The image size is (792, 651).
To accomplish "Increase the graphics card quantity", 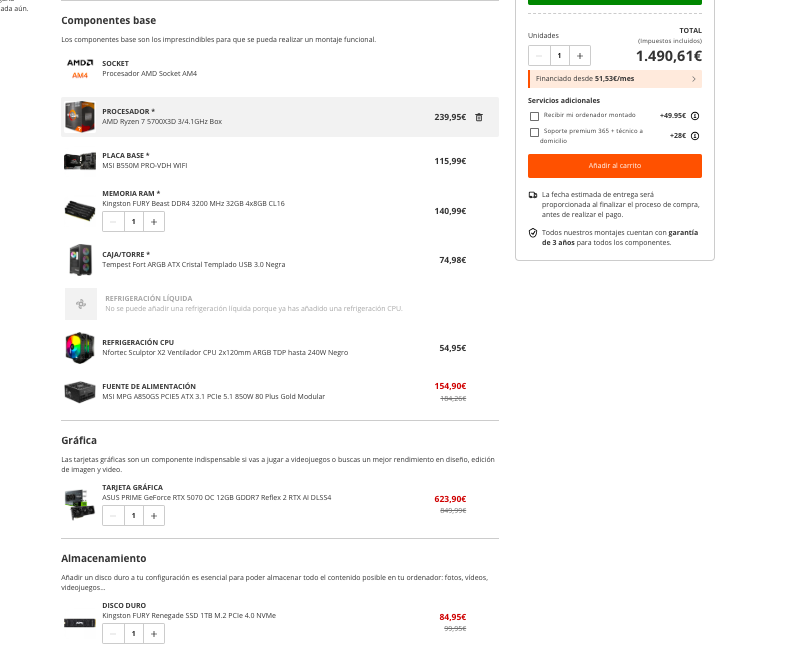I will (x=154, y=516).
